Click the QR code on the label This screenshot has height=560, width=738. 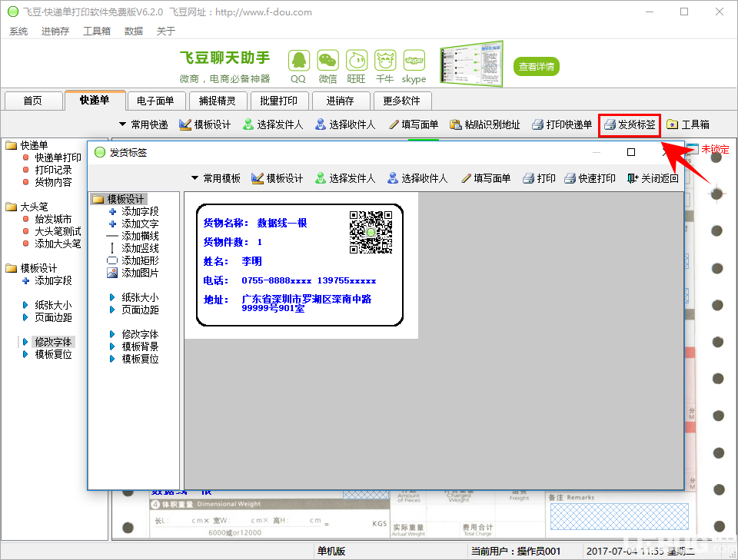coord(371,232)
